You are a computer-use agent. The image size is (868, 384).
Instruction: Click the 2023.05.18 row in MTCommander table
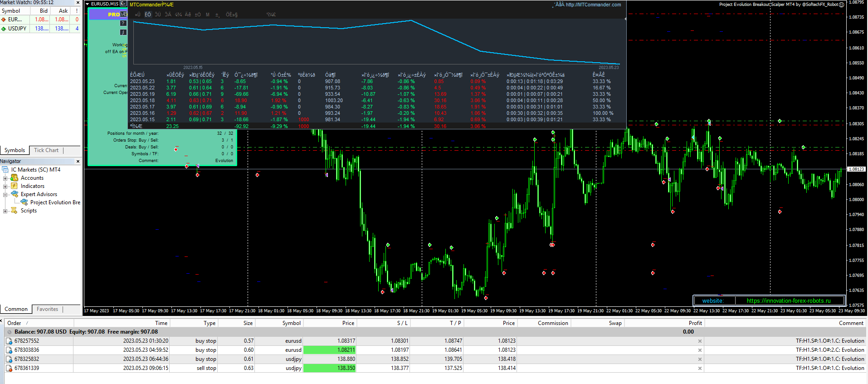coord(377,101)
